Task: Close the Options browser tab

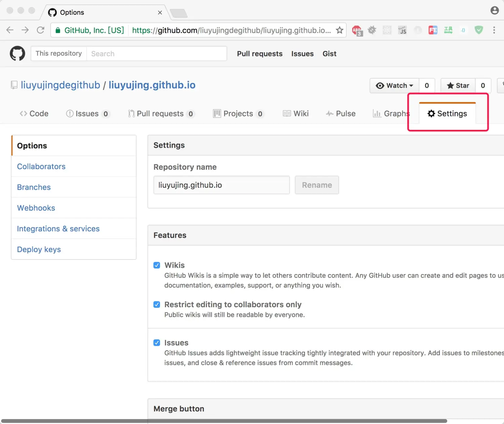Action: pos(160,12)
